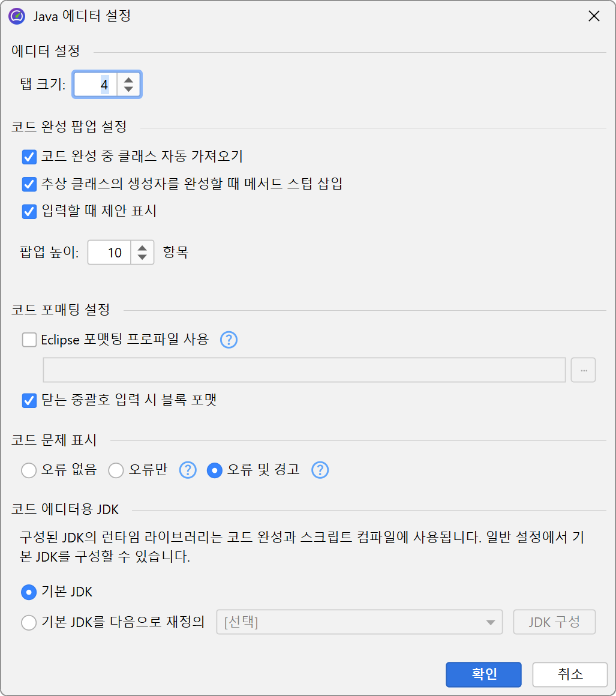Increase 탭 크기 with up arrow

pos(128,79)
